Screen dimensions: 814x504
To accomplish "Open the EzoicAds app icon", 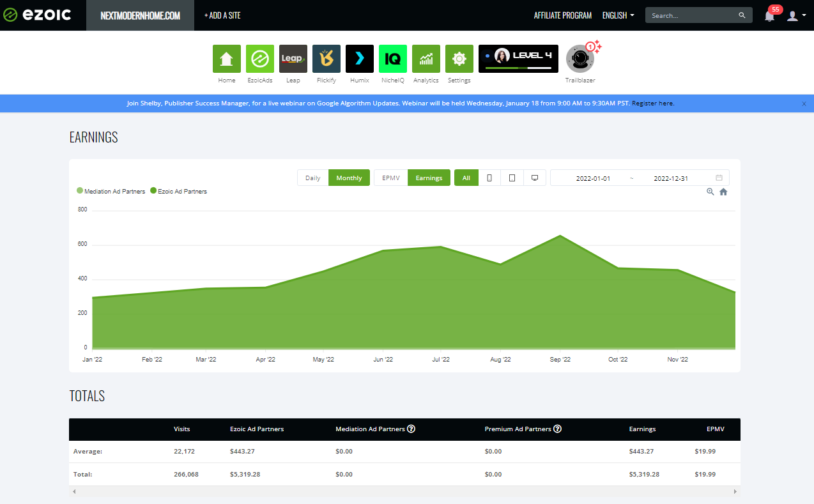I will pyautogui.click(x=260, y=59).
